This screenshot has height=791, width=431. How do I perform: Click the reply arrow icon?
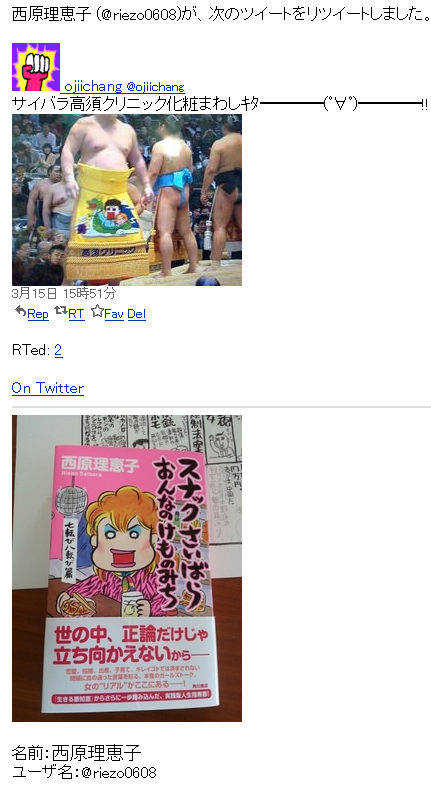(20, 311)
